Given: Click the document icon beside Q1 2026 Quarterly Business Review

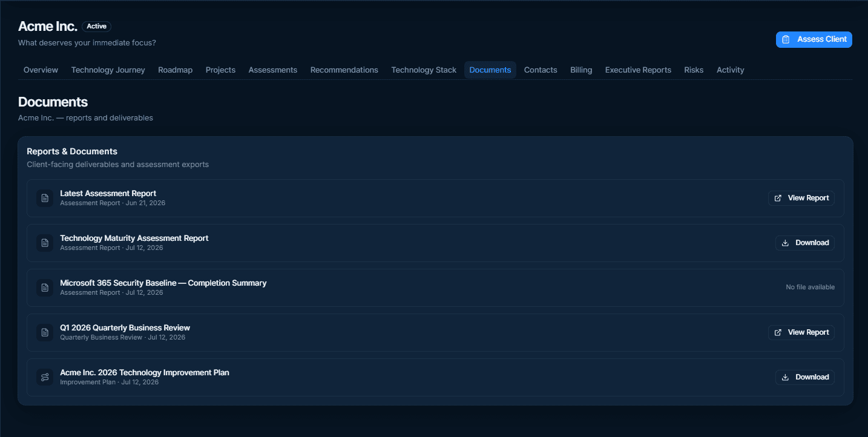Looking at the screenshot, I should coord(45,332).
